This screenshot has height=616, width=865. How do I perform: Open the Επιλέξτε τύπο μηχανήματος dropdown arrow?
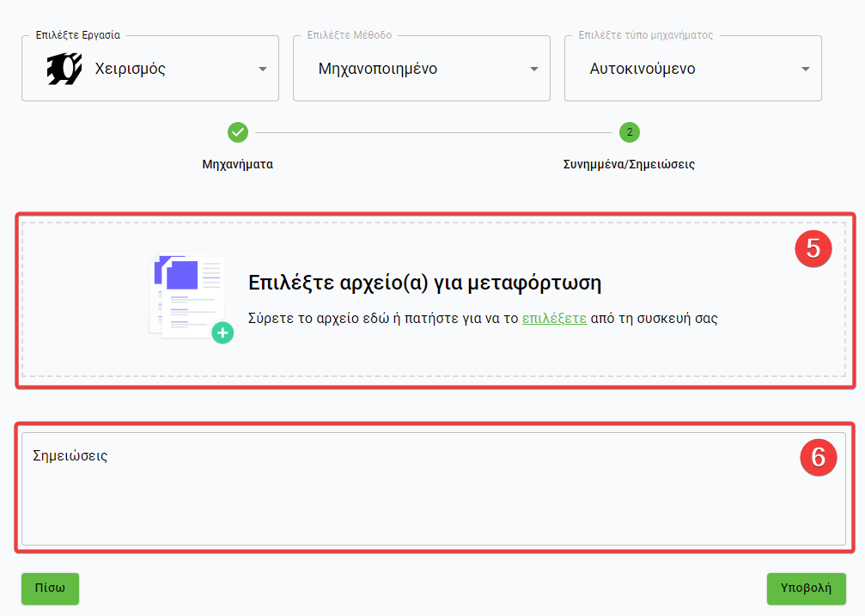pyautogui.click(x=806, y=70)
